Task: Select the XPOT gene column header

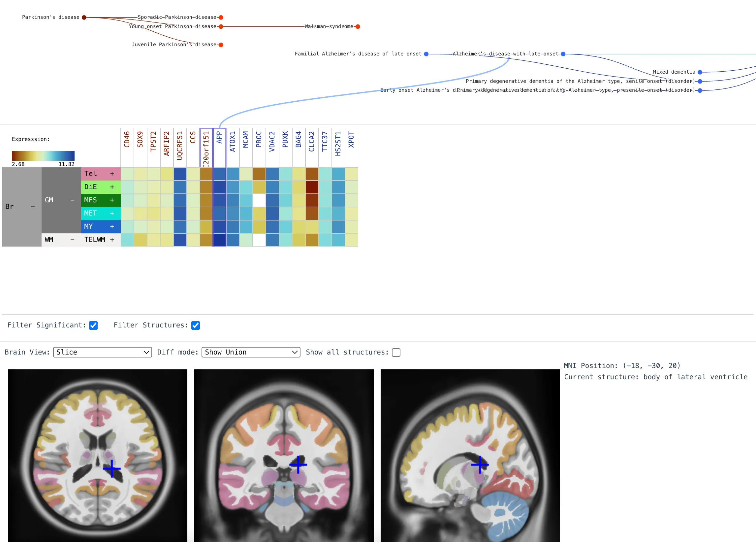Action: coord(351,148)
